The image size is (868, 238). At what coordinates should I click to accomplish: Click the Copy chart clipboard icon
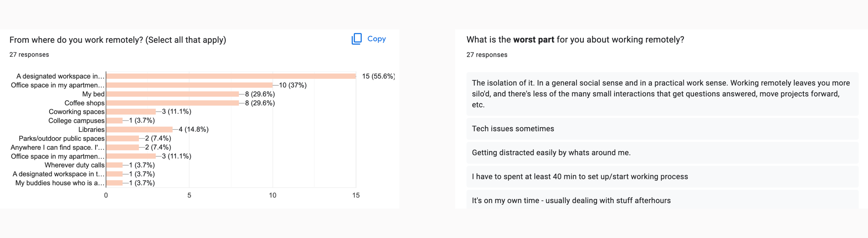(x=357, y=39)
